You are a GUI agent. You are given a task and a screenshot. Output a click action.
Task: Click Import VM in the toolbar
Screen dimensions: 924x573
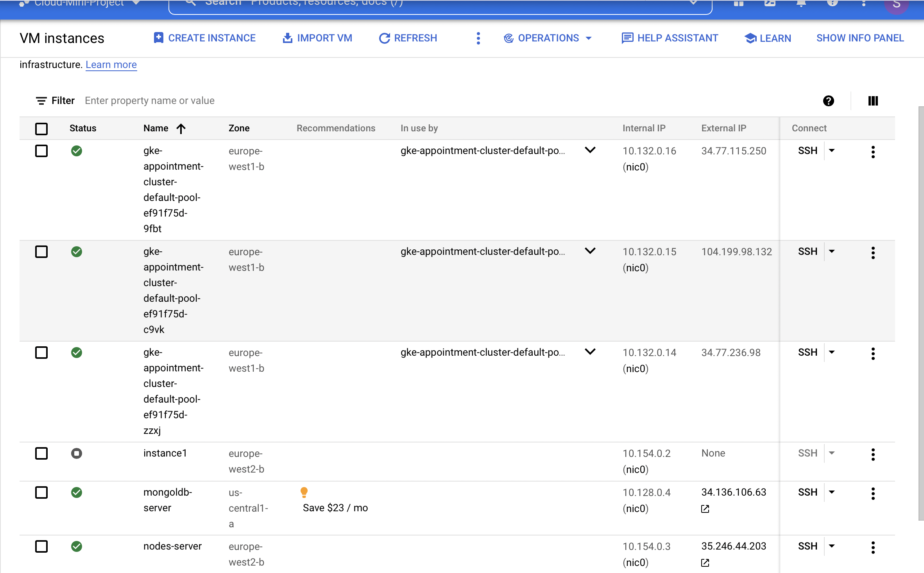[317, 38]
